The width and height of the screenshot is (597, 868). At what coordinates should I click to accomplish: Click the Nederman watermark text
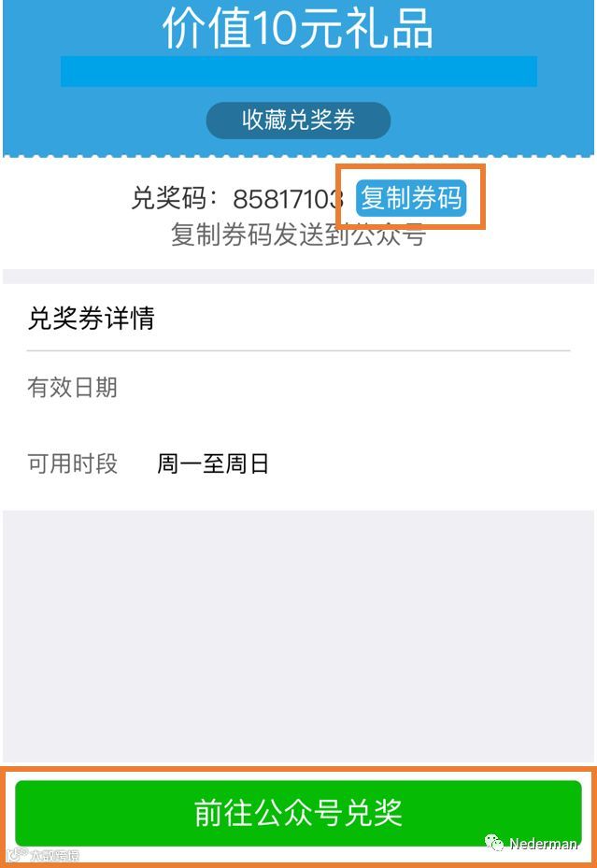[x=544, y=844]
